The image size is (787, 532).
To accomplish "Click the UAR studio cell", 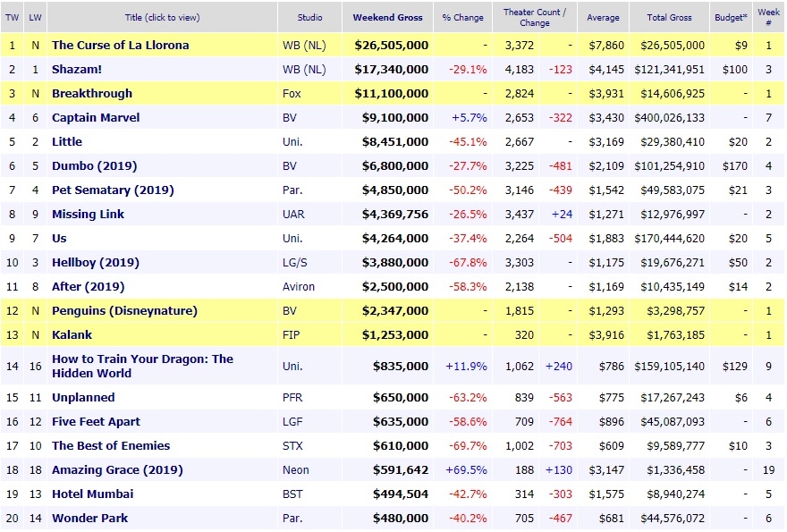I will [x=293, y=214].
